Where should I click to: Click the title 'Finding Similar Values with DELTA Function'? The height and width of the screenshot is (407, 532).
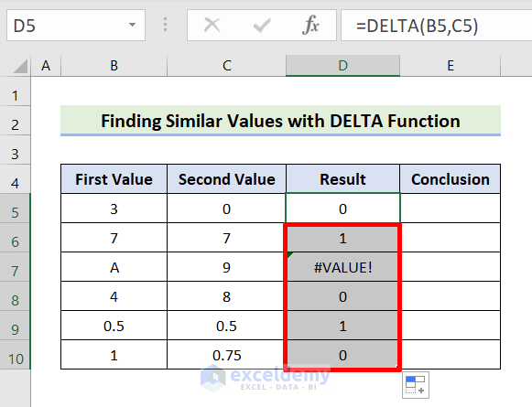point(280,121)
